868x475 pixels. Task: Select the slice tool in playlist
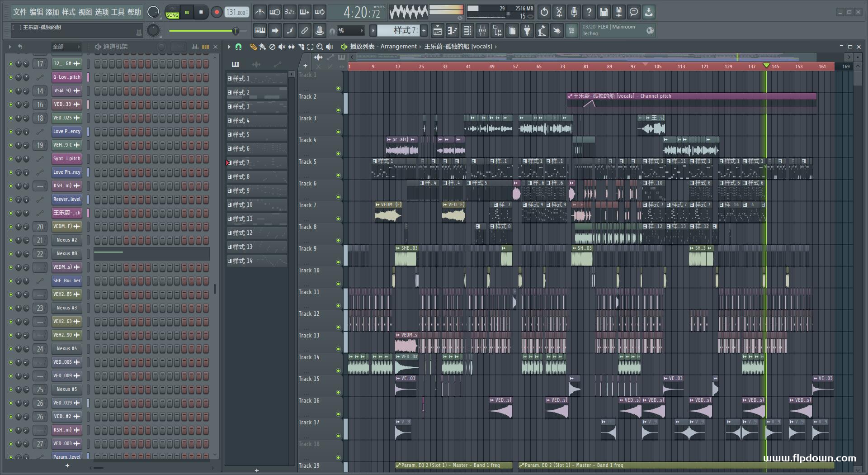pyautogui.click(x=301, y=47)
